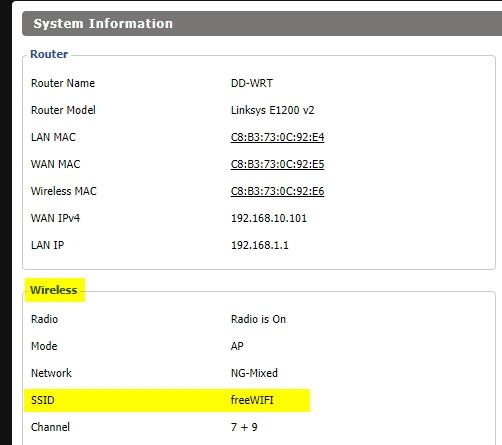Click the WAN MAC label
502x445 pixels.
[x=56, y=164]
